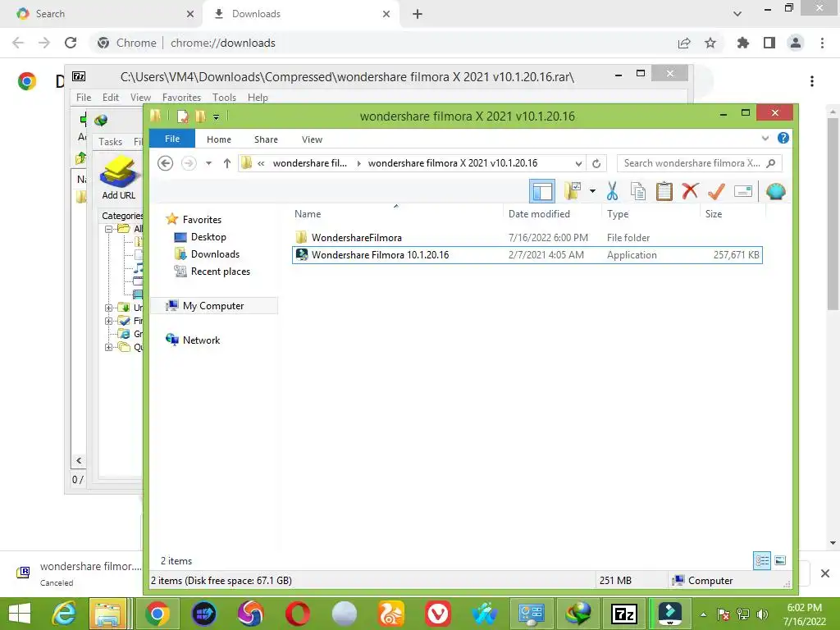The image size is (840, 630).
Task: Click the folder options toolbar icon
Action: 572,191
